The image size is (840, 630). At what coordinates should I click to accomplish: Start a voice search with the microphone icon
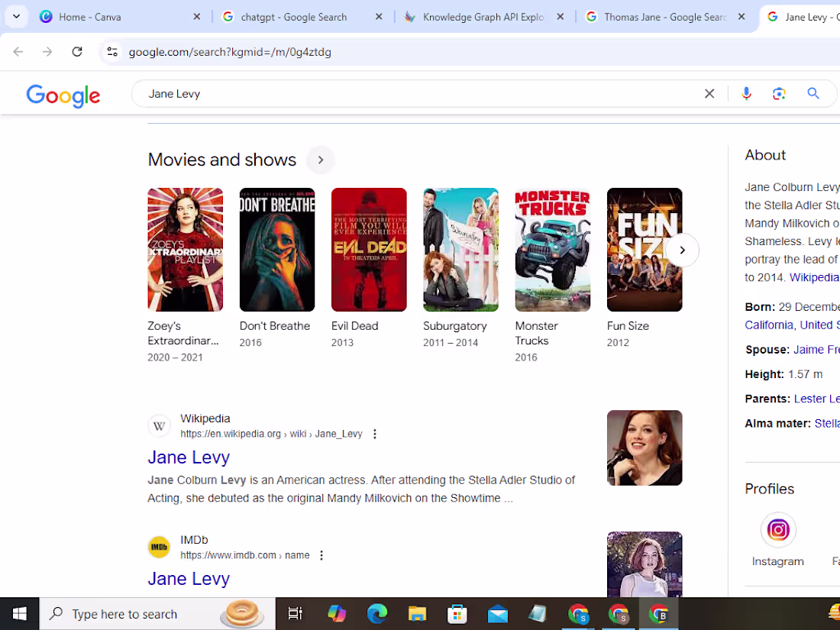[x=746, y=92]
